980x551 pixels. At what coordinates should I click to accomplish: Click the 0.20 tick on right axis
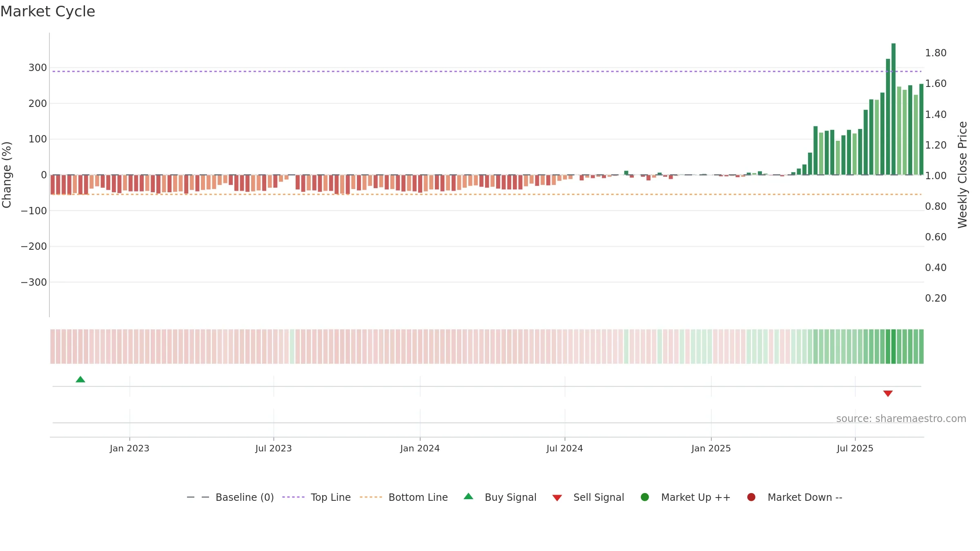936,298
